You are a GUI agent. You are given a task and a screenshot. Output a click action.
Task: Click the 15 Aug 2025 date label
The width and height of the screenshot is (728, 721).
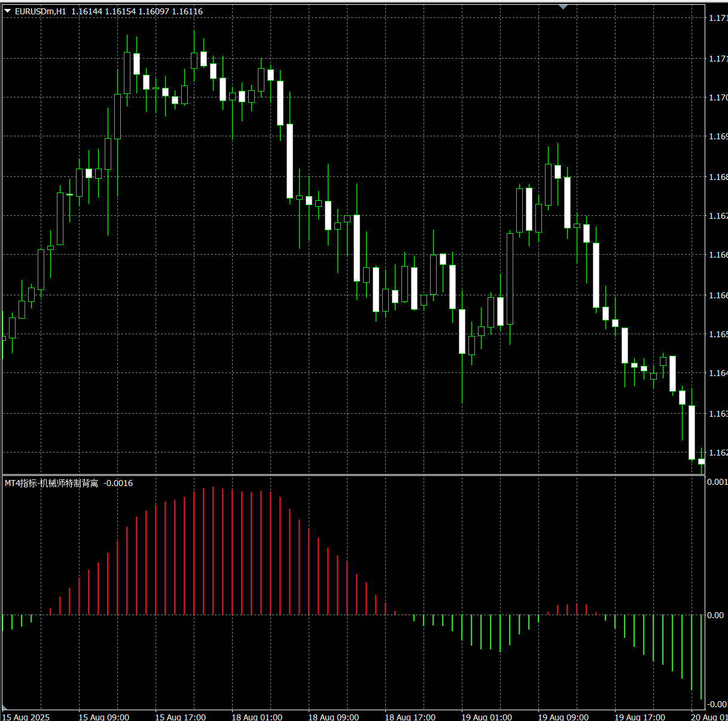tap(26, 717)
